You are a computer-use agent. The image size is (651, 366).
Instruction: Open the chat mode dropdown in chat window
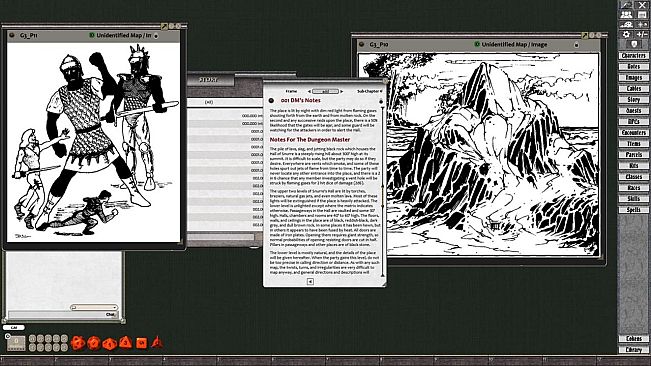[94, 307]
